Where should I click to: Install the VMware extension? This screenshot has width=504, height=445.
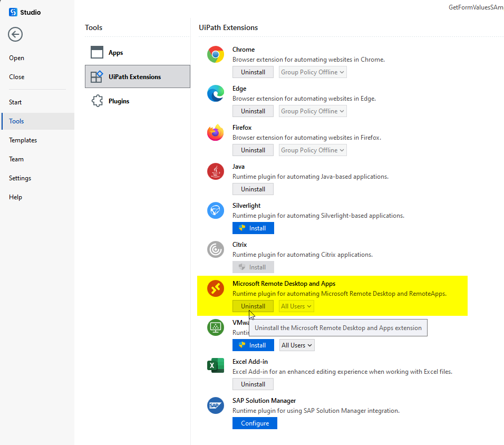point(253,345)
